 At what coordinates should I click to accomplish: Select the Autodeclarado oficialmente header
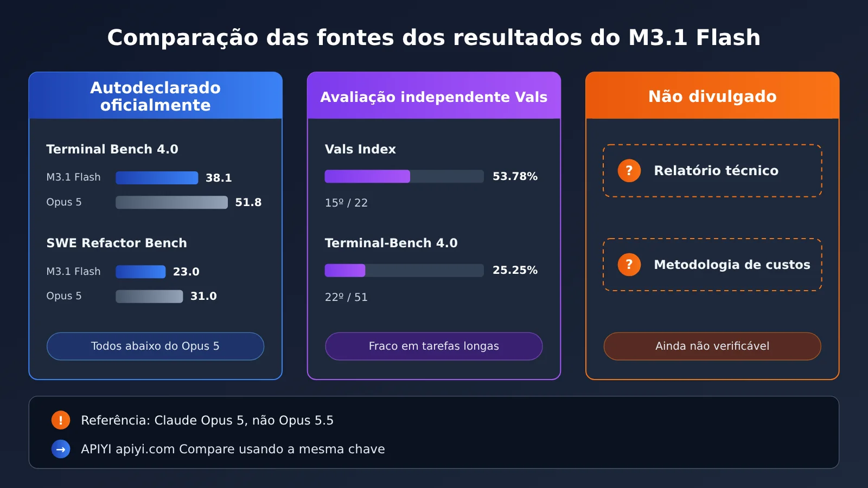tap(156, 96)
